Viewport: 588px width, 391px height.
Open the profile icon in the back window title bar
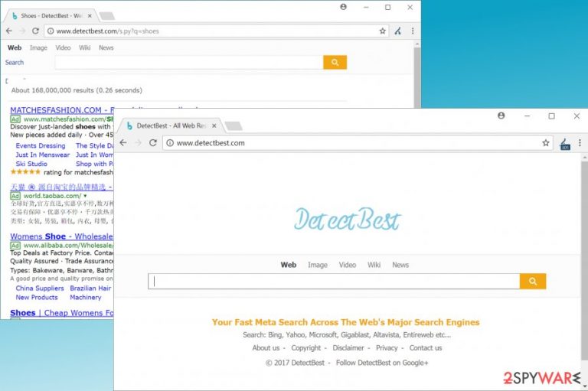(343, 7)
